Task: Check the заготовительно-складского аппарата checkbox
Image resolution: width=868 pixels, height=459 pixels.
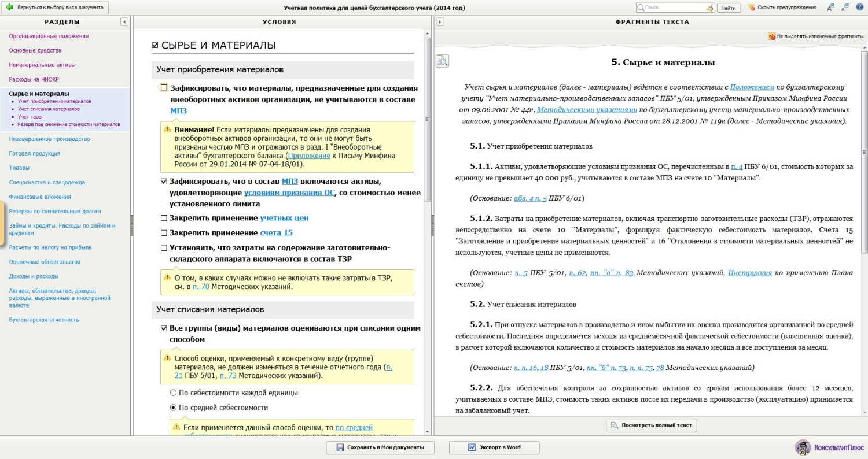Action: click(x=164, y=248)
